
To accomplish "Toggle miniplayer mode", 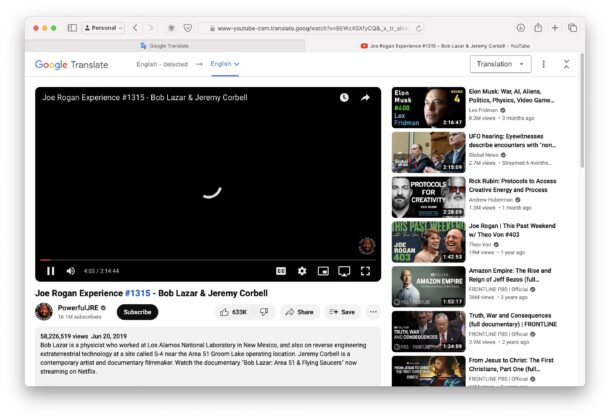I will [x=323, y=271].
